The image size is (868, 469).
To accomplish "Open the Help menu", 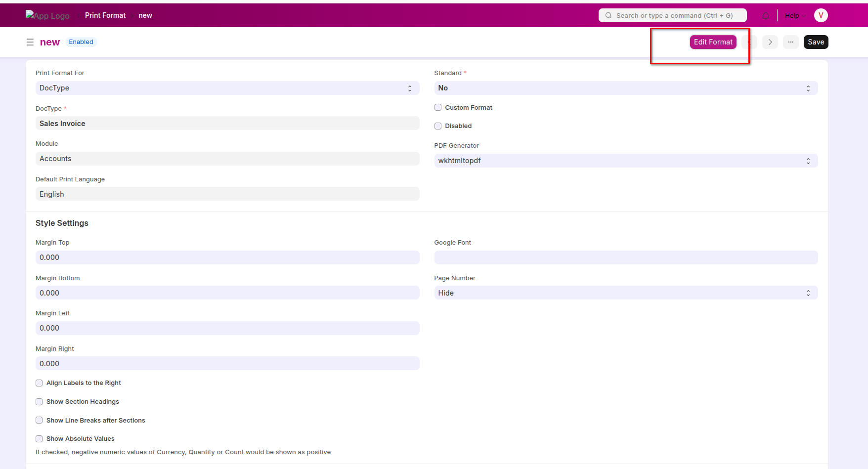I will (792, 16).
